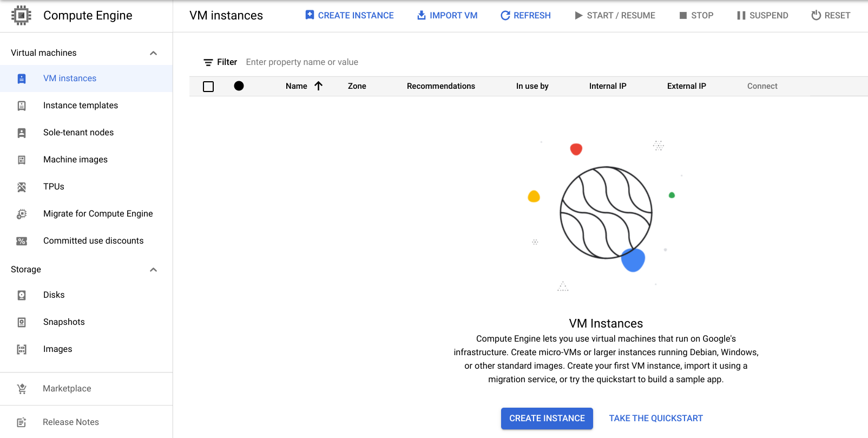Click the In use by column header
This screenshot has height=438, width=868.
(532, 86)
